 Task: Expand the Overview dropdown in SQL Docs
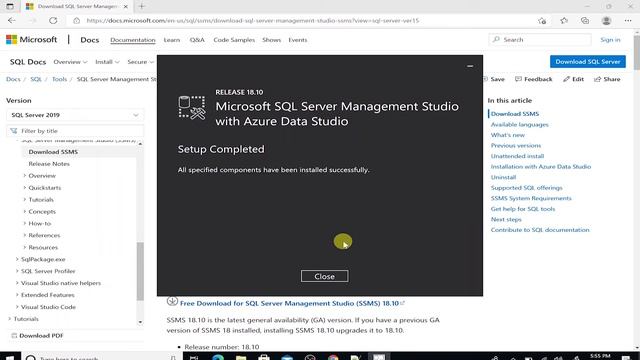pyautogui.click(x=70, y=62)
